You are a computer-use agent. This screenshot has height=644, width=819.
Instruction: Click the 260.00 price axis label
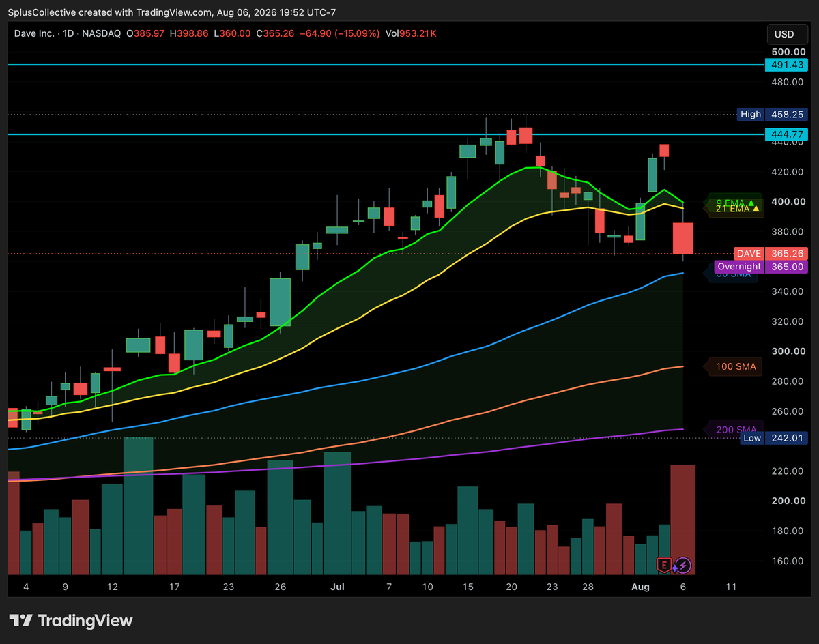coord(788,411)
